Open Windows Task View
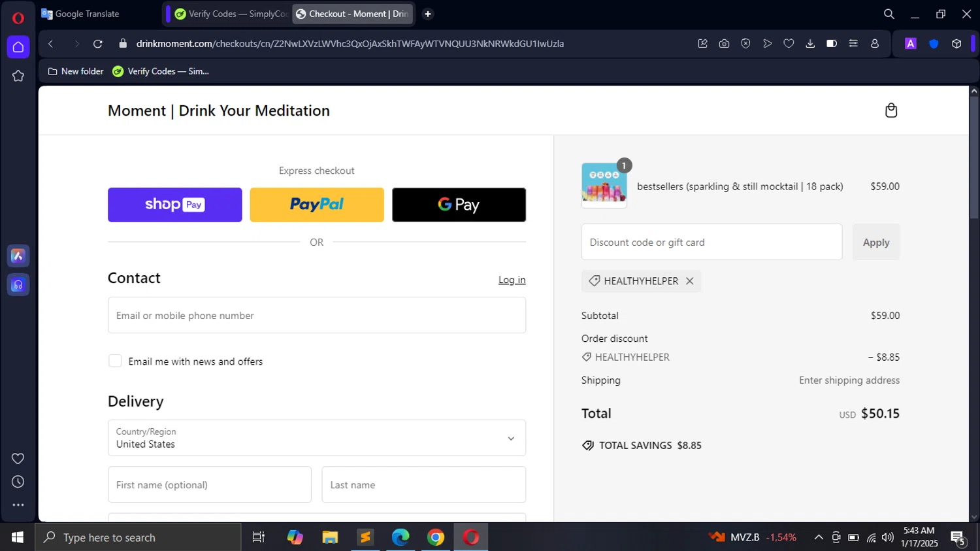Image resolution: width=980 pixels, height=551 pixels. (x=259, y=537)
